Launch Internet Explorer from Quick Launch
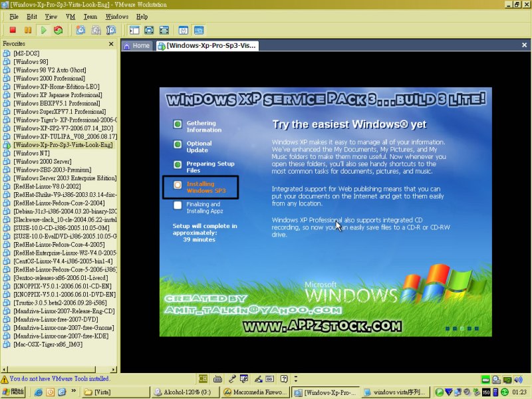 tap(39, 392)
